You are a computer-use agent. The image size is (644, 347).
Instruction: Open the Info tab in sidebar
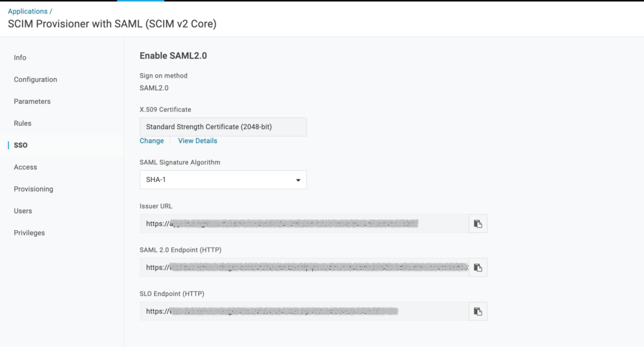tap(20, 57)
